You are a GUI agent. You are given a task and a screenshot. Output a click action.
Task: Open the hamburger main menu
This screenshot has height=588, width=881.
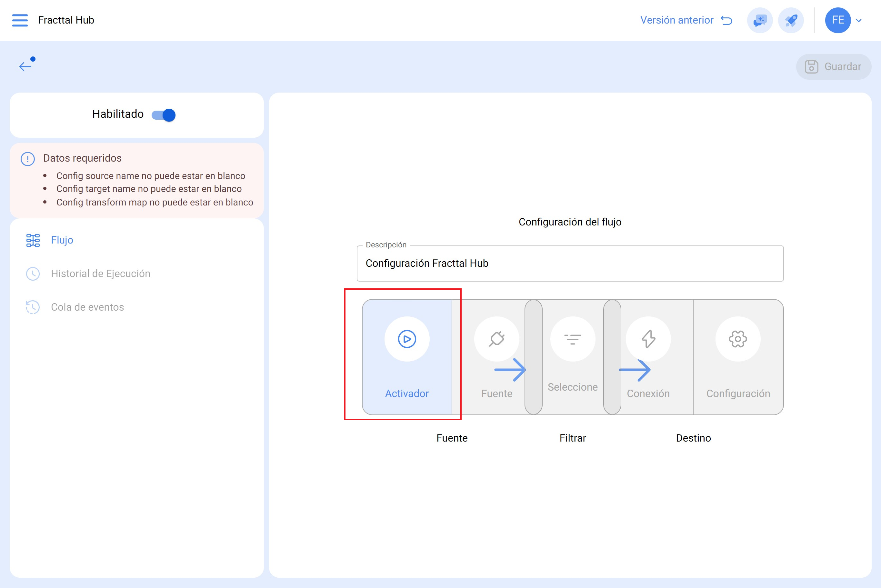pyautogui.click(x=20, y=20)
